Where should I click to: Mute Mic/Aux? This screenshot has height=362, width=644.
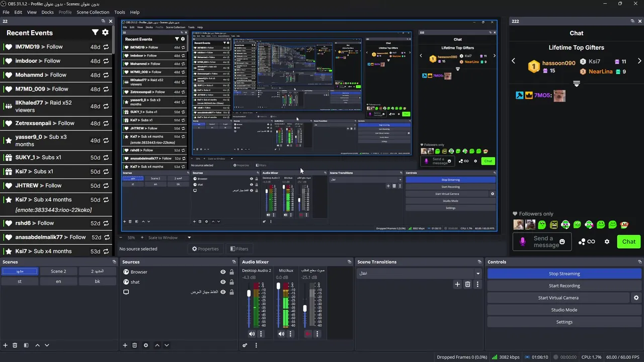click(281, 334)
